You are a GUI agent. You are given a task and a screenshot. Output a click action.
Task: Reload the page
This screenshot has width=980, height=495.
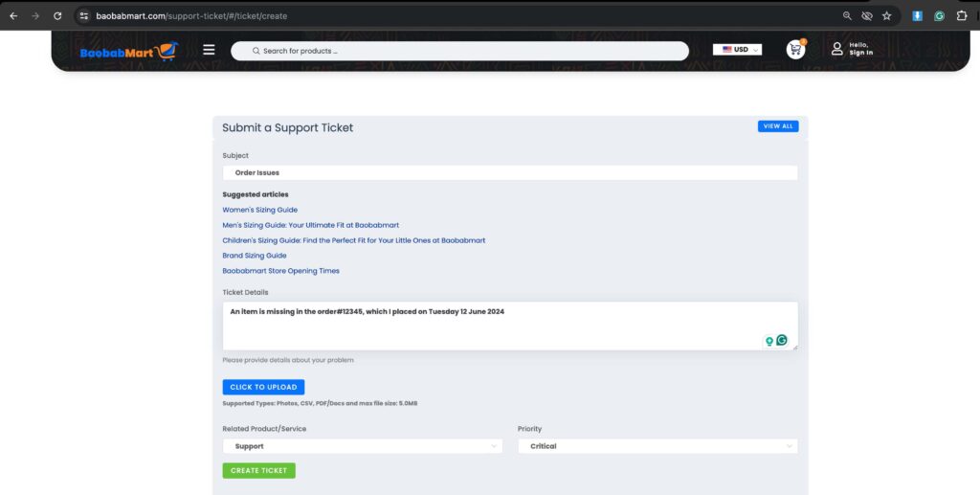tap(57, 16)
